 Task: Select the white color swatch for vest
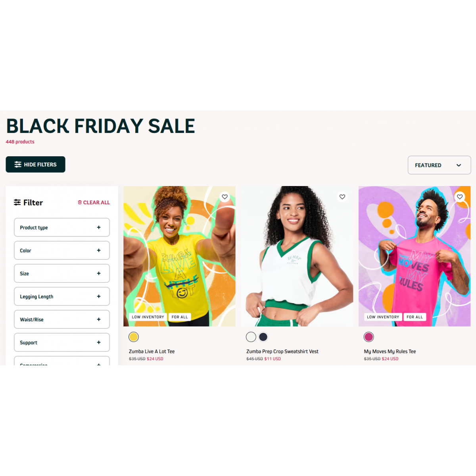tap(251, 337)
